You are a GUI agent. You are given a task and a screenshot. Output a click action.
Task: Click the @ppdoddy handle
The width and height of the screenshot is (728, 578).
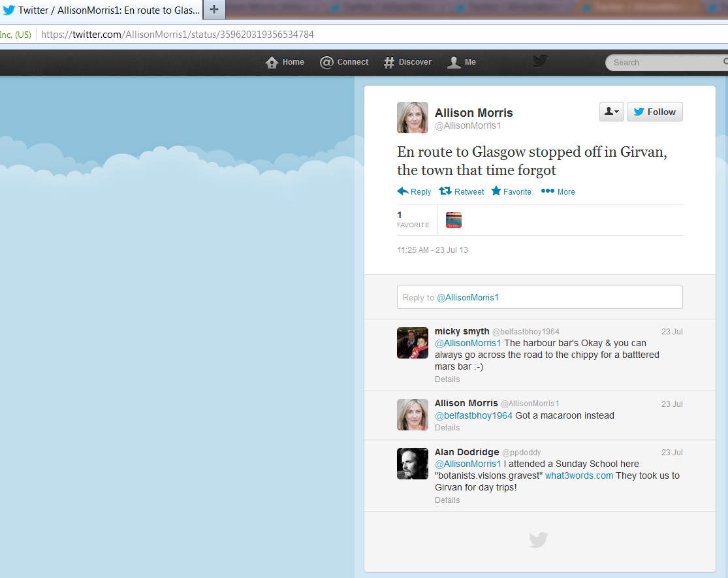pos(522,452)
